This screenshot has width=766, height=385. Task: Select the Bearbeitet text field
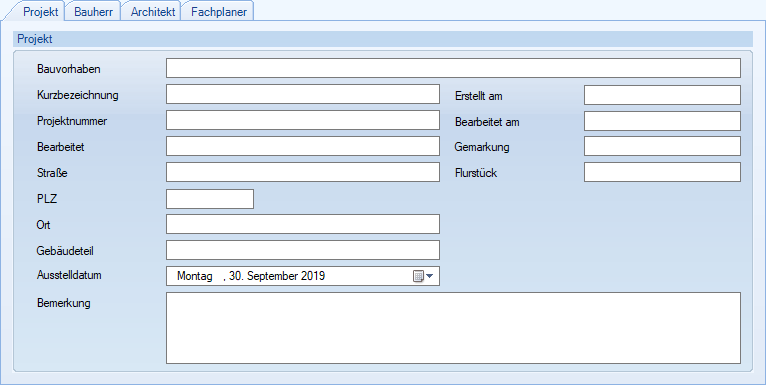(x=303, y=146)
